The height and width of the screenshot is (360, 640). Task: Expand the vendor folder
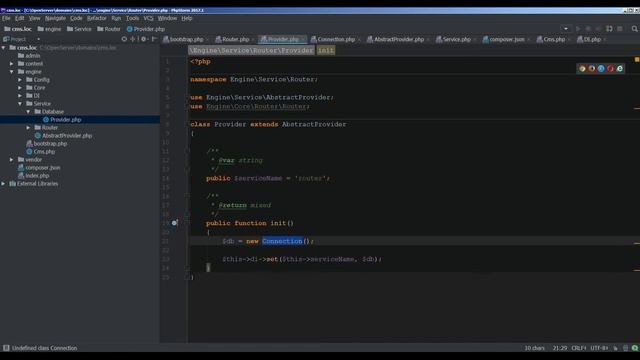[x=12, y=160]
